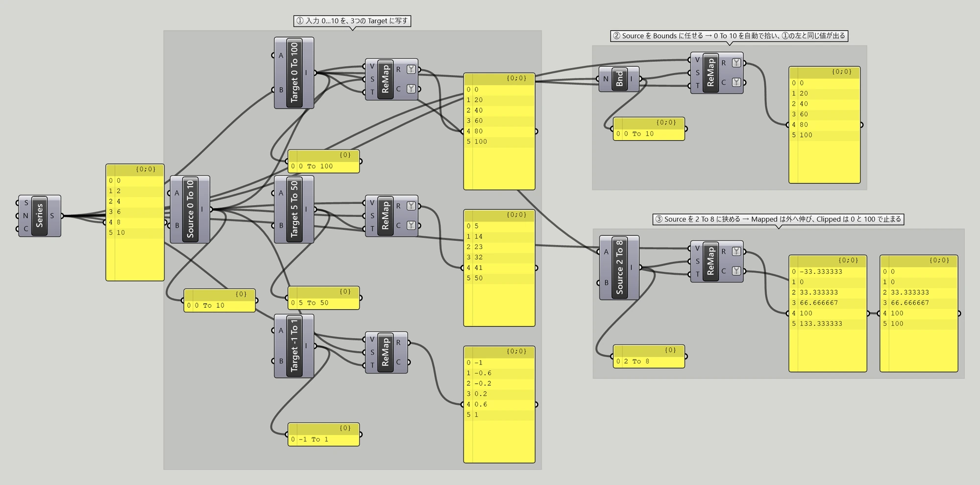Click the B input grip of Source 0 To 10
980x485 pixels.
(x=170, y=225)
